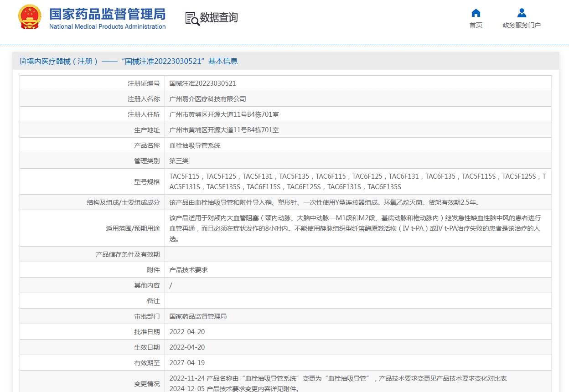Viewport: 569px width, 392px height.
Task: Click the 2024-12-05 change record line
Action: click(x=234, y=389)
